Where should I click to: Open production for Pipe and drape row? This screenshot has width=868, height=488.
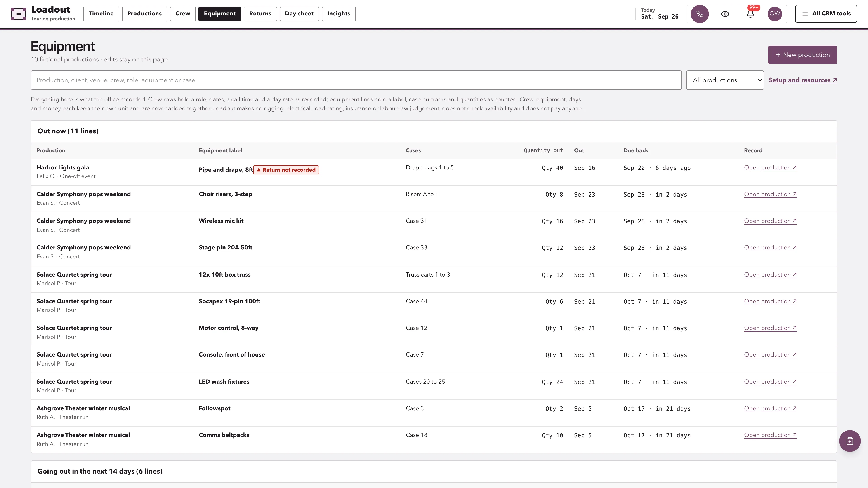(770, 168)
